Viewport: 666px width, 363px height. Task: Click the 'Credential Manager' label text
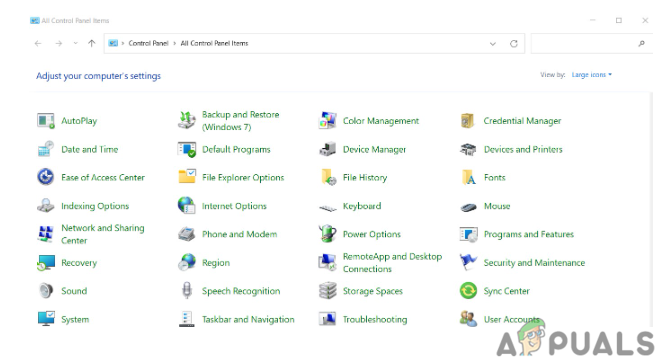[x=522, y=121]
